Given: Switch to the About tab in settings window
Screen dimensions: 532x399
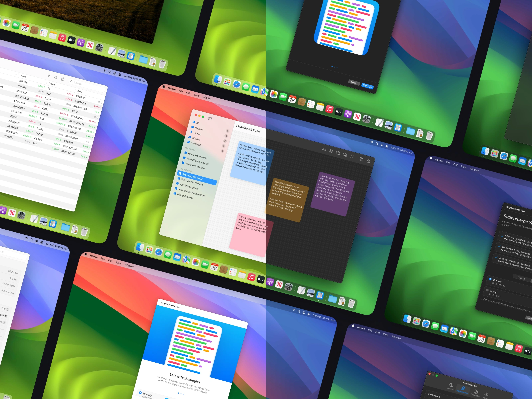Looking at the screenshot, I should [x=486, y=396].
